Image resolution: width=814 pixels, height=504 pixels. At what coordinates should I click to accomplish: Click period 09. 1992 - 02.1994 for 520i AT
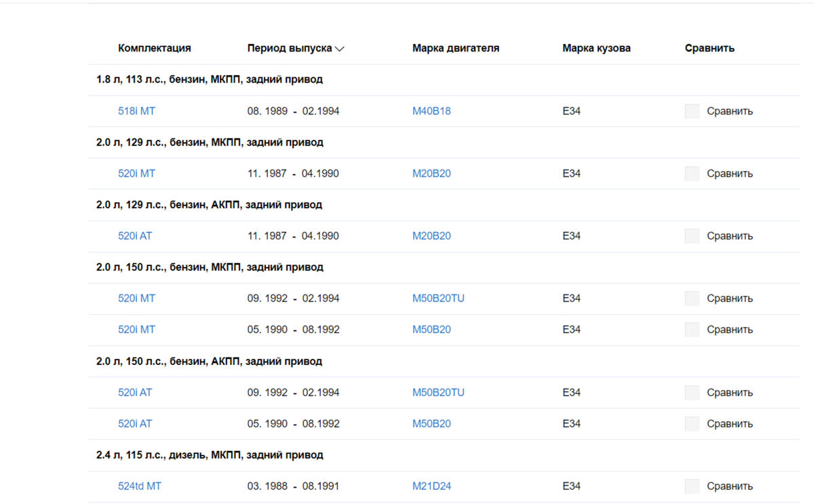tap(293, 393)
